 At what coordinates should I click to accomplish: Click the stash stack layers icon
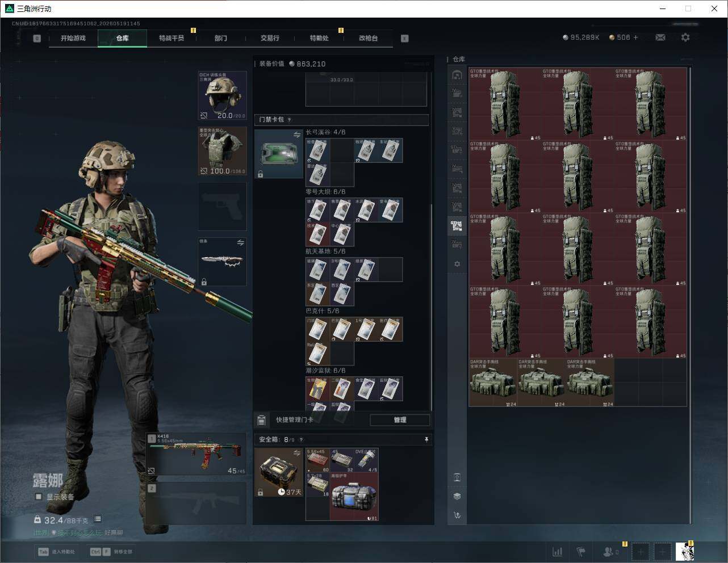[x=457, y=496]
